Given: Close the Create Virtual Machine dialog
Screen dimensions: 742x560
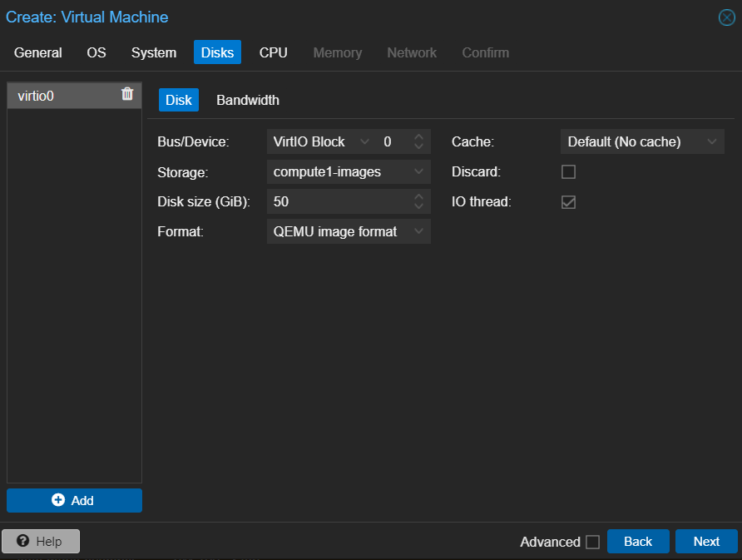Looking at the screenshot, I should tap(726, 17).
